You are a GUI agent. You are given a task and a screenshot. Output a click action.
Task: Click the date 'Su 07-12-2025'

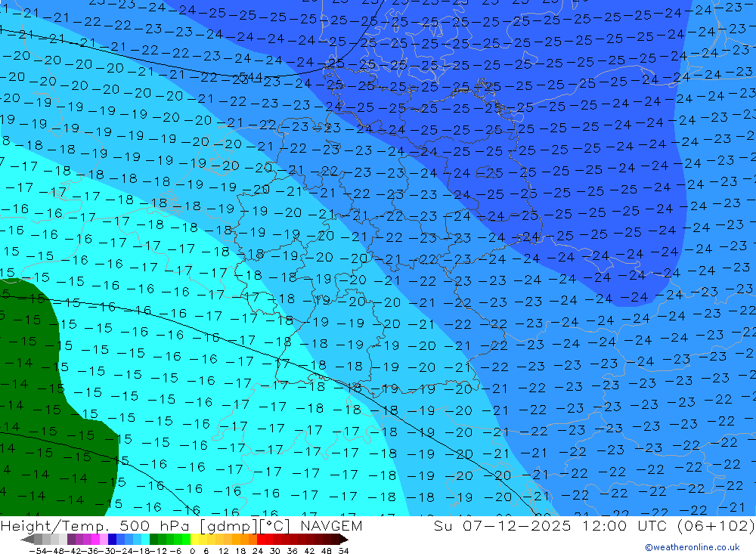tap(503, 525)
